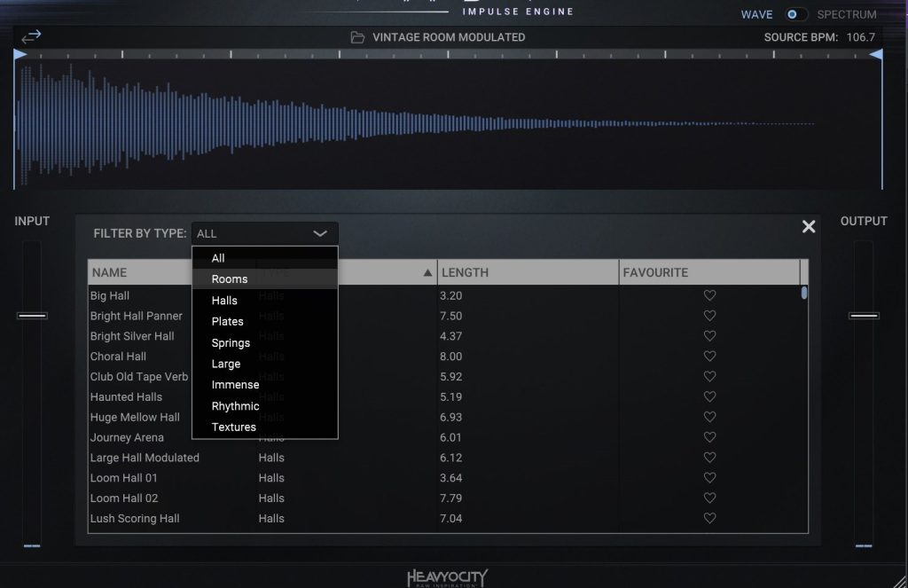Favourite the Bright Silver Hall impulse
908x588 pixels.
tap(709, 336)
